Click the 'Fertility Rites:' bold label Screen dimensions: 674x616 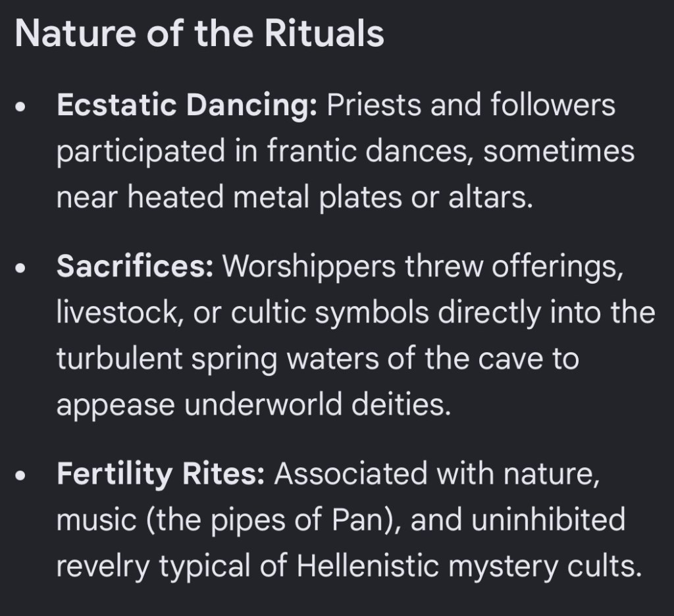tap(161, 475)
